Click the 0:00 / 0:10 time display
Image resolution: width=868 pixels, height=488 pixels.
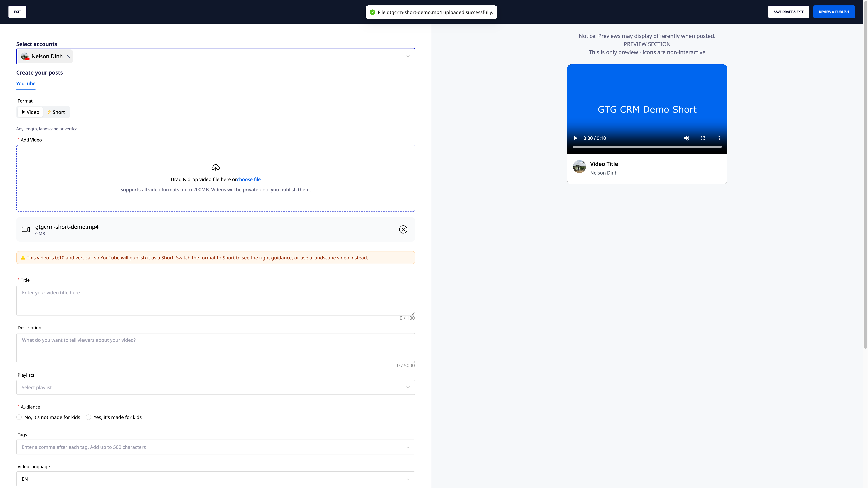coord(594,138)
